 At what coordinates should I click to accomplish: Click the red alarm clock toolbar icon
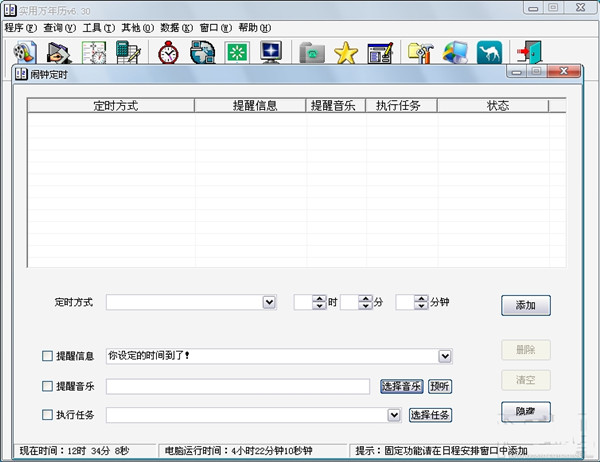[x=168, y=52]
